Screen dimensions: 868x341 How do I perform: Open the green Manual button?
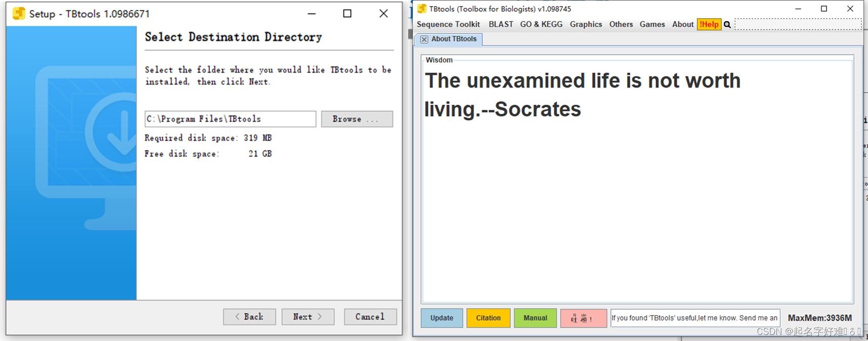click(535, 318)
